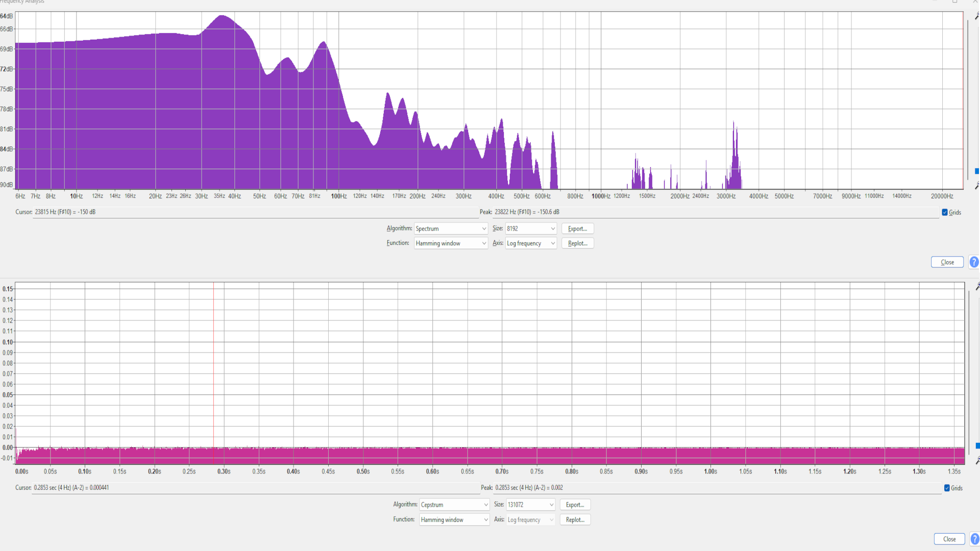Expand Axis dropdown showing Log frequency

531,243
